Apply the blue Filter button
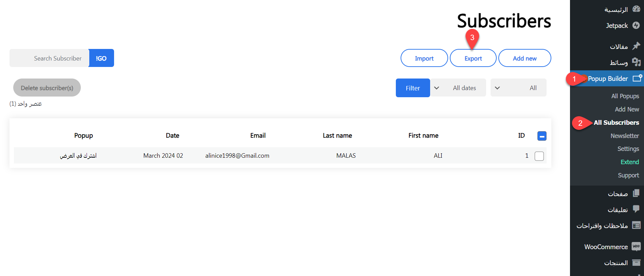Image resolution: width=644 pixels, height=276 pixels. tap(413, 88)
